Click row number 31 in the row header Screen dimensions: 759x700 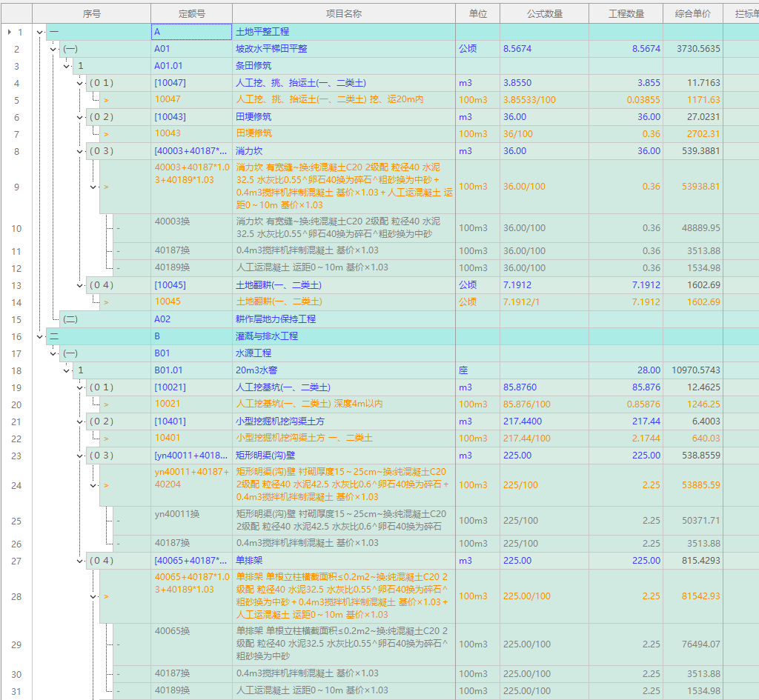(16, 691)
